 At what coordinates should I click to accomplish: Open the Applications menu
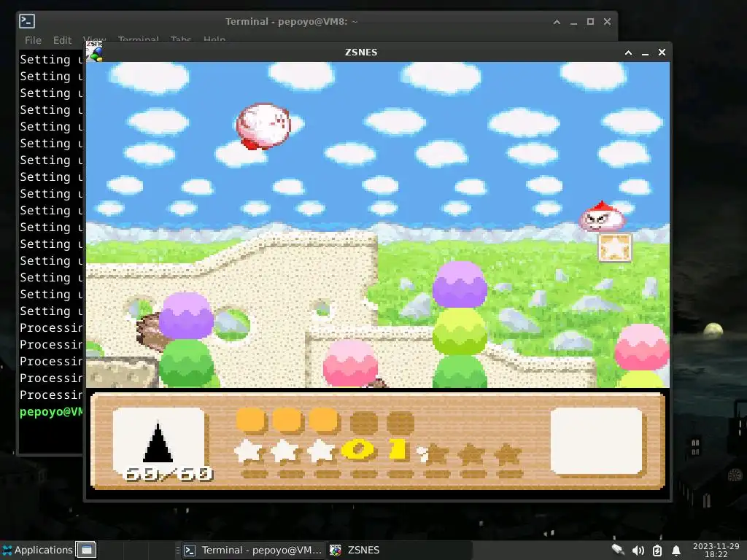[x=37, y=550]
